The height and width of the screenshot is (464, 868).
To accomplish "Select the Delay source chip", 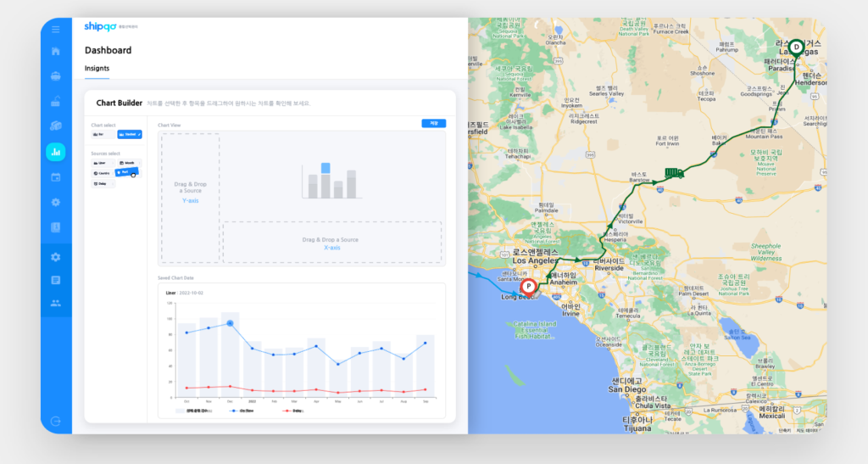I will click(103, 184).
